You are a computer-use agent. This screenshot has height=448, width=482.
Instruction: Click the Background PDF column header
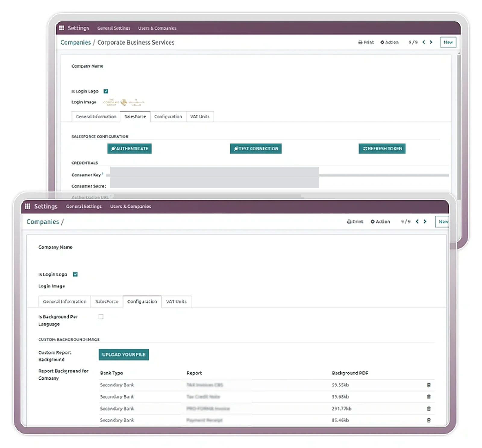point(350,373)
